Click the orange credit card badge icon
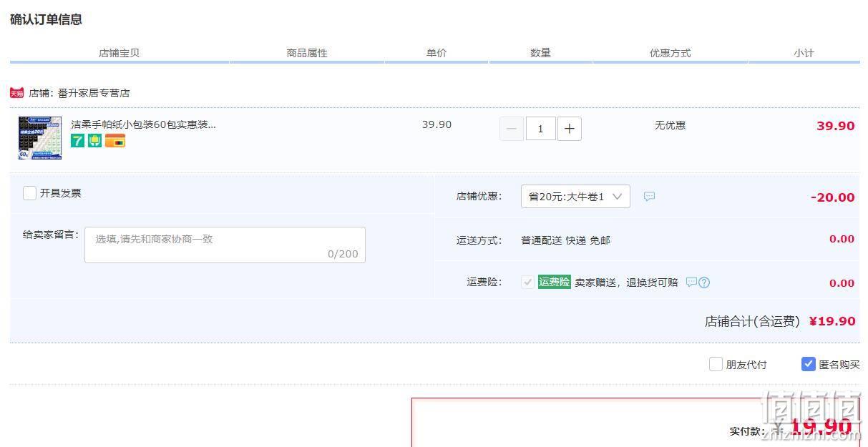This screenshot has height=447, width=868. coord(115,141)
